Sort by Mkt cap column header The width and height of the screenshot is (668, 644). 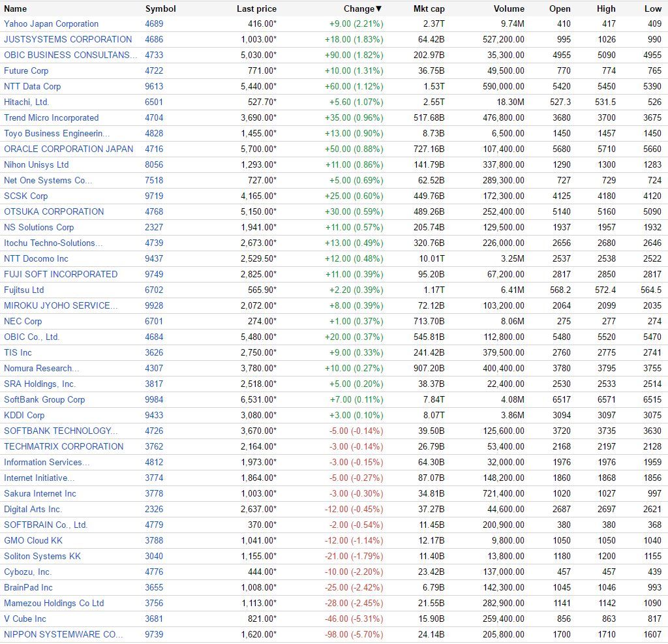point(429,8)
